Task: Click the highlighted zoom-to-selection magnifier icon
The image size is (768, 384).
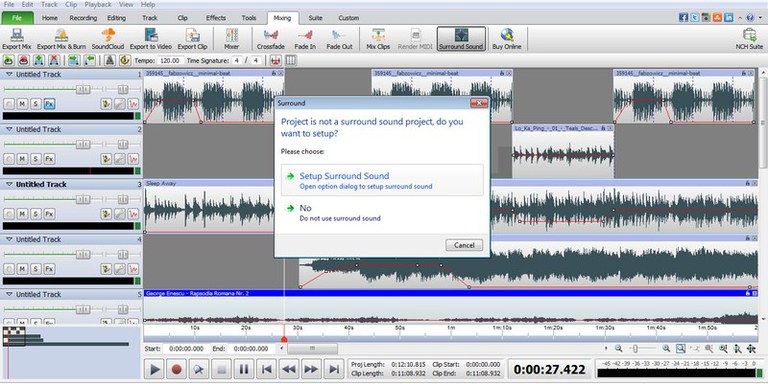Action: [x=680, y=348]
